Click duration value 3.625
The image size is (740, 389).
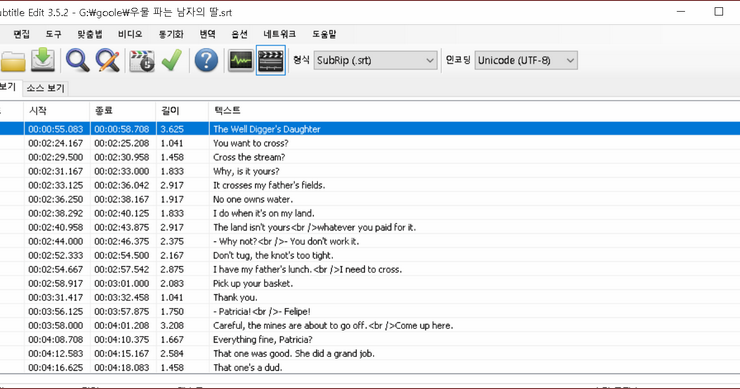click(172, 129)
